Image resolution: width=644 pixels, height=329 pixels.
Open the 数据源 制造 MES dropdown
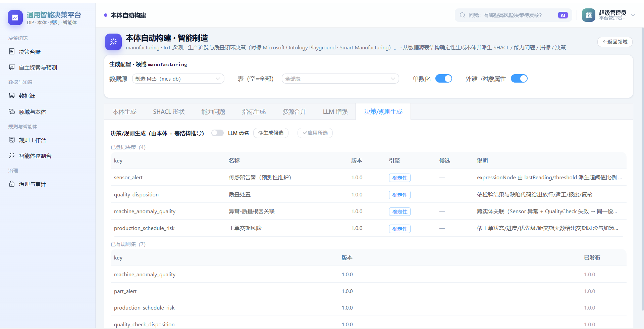pos(178,79)
